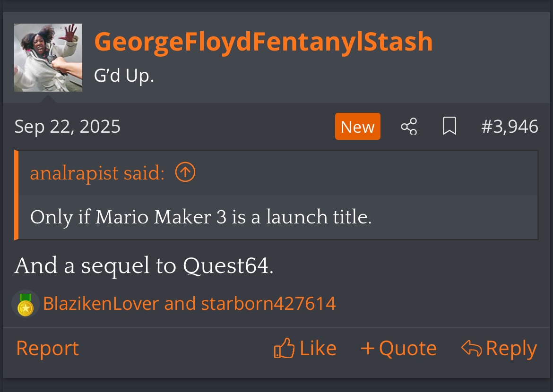Bookmark this post with the bookmark icon
Viewport: 553px width, 392px height.
pos(449,127)
